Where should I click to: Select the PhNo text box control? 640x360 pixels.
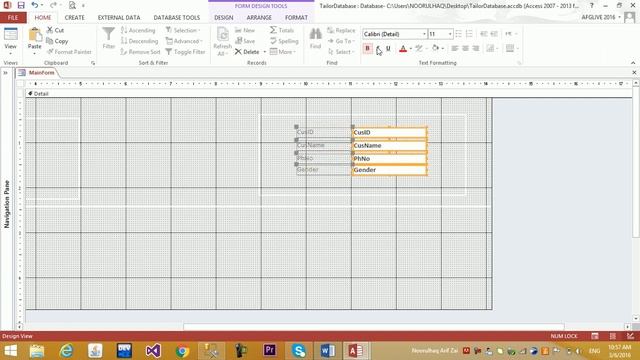tap(389, 158)
